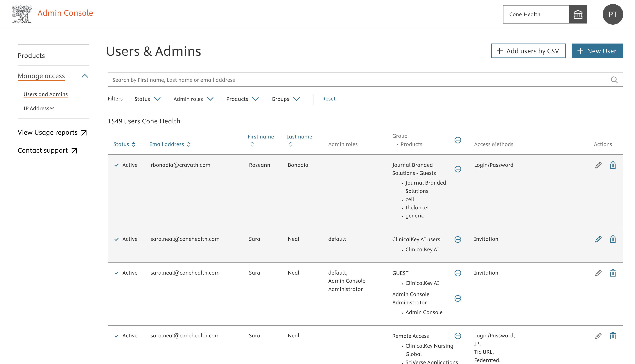The width and height of the screenshot is (635, 364).
Task: Collapse ClinicalKey AI users group
Action: (x=458, y=239)
